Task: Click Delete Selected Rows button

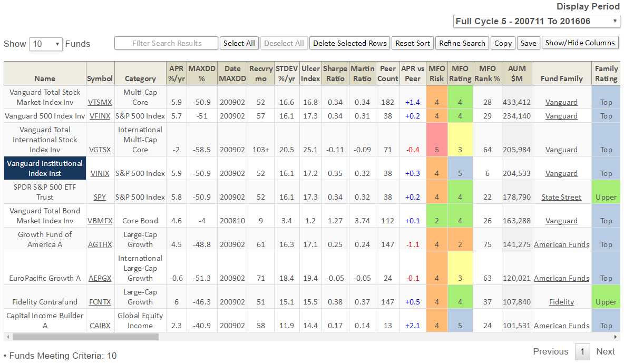Action: (x=350, y=43)
